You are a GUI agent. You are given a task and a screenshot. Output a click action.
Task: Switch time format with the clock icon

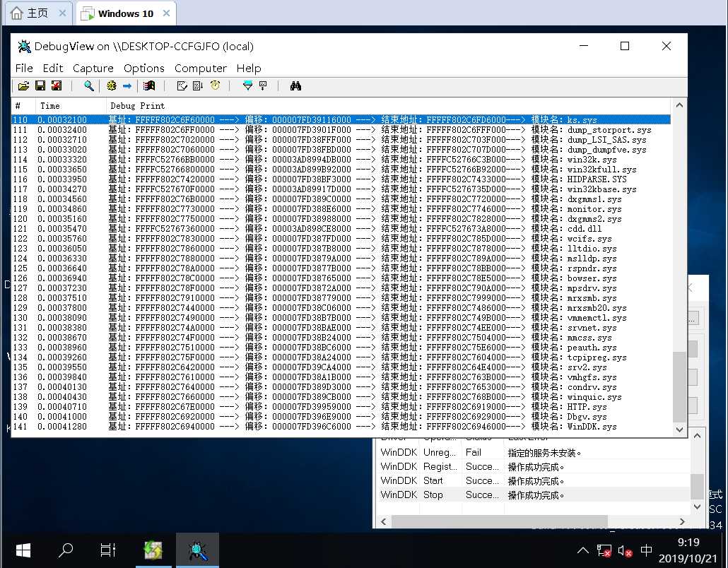coord(215,86)
